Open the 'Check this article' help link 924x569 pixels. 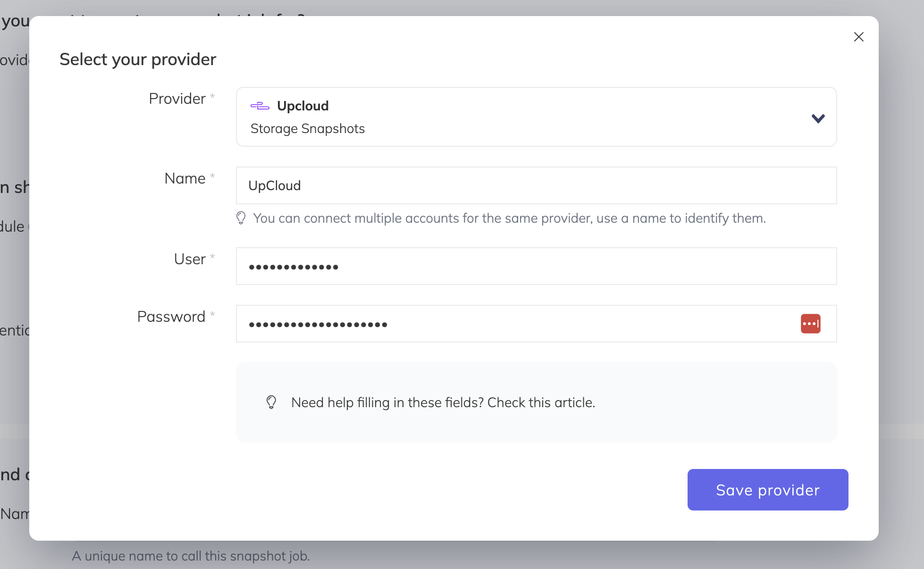tap(540, 402)
